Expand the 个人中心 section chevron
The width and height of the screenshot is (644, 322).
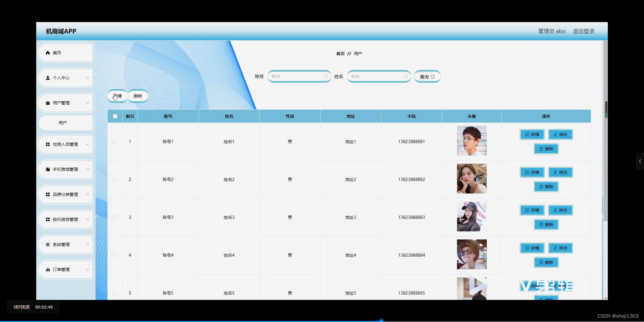87,78
